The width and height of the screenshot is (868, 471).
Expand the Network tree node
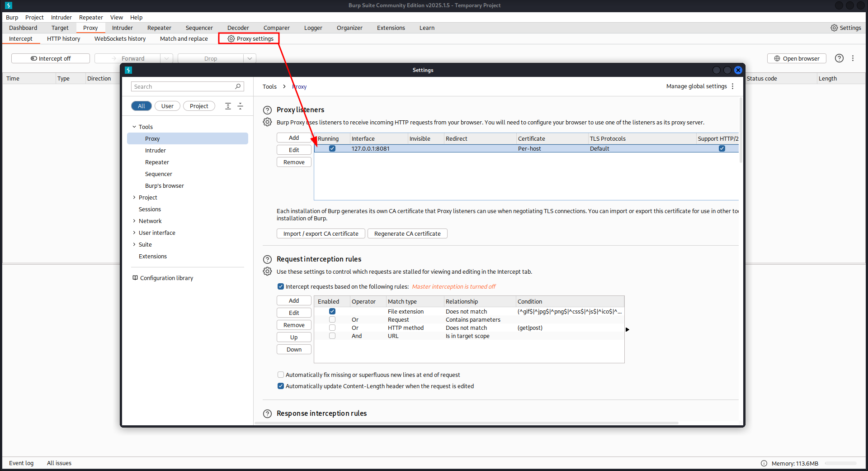click(x=134, y=221)
